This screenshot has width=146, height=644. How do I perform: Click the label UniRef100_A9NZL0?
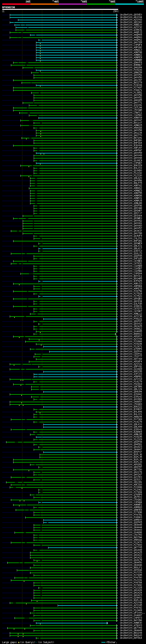(131, 50)
